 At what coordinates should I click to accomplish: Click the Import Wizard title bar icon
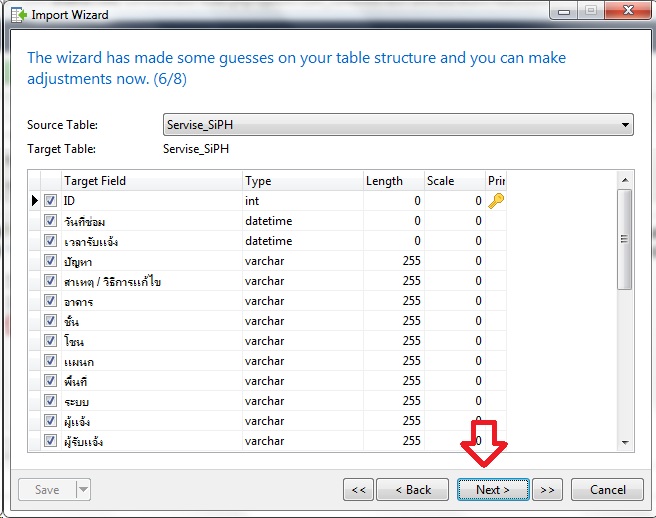click(x=17, y=15)
